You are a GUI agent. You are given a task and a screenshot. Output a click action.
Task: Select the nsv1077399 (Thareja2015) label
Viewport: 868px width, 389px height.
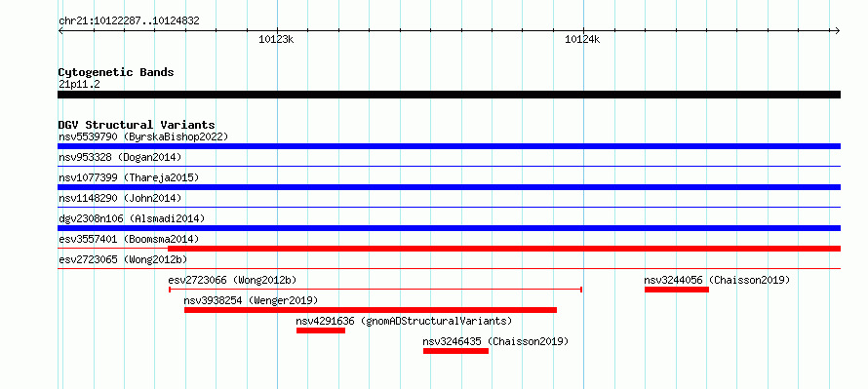(129, 177)
